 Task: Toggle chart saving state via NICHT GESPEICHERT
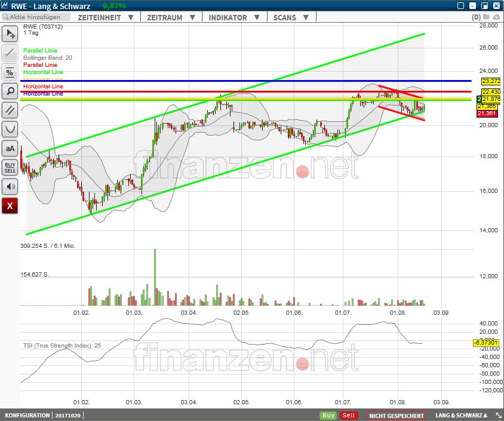click(396, 415)
